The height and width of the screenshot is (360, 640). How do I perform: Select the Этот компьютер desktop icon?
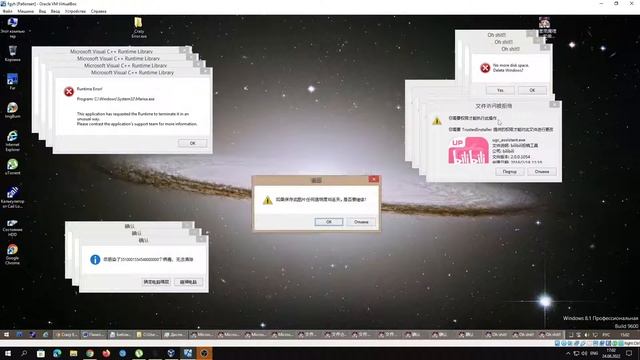13,28
